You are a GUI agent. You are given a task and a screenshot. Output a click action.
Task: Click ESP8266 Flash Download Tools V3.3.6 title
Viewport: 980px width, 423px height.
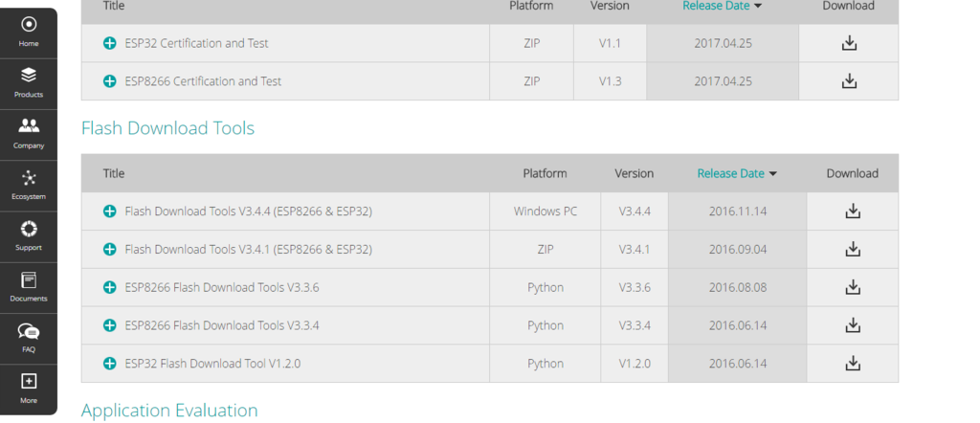point(222,287)
